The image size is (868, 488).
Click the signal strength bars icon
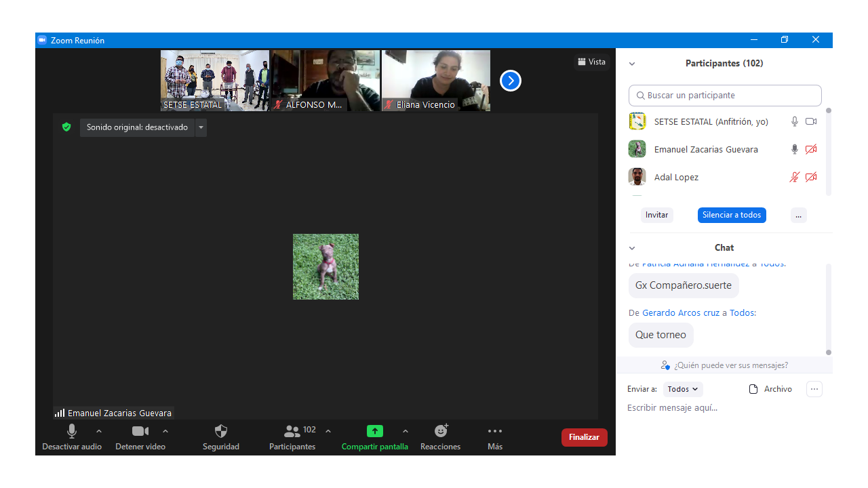tap(60, 413)
